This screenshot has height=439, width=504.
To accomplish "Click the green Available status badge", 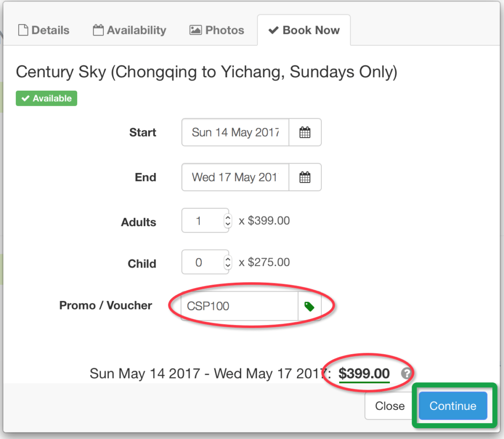I will coord(47,98).
